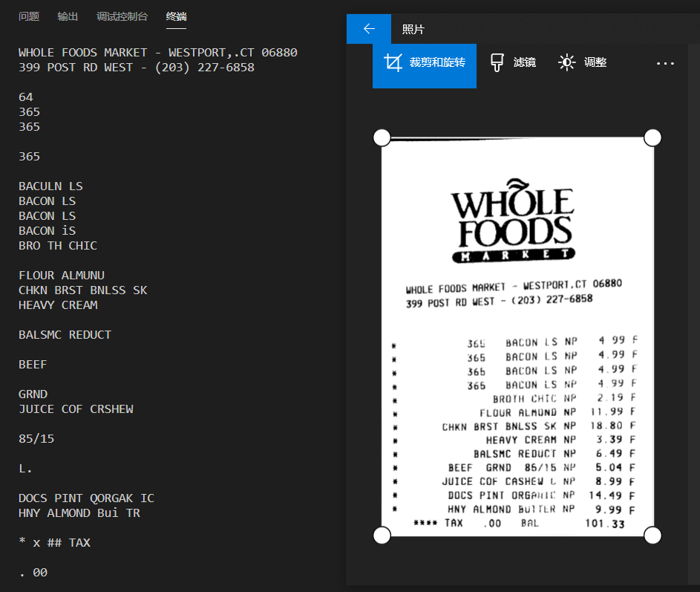Select the 终端 tab

(177, 16)
